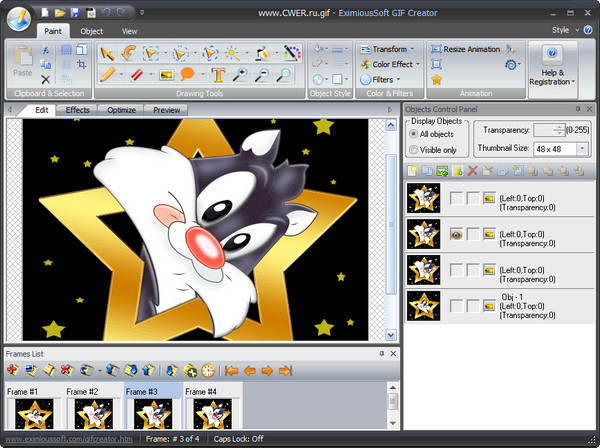Select the Visible only radio button

414,150
